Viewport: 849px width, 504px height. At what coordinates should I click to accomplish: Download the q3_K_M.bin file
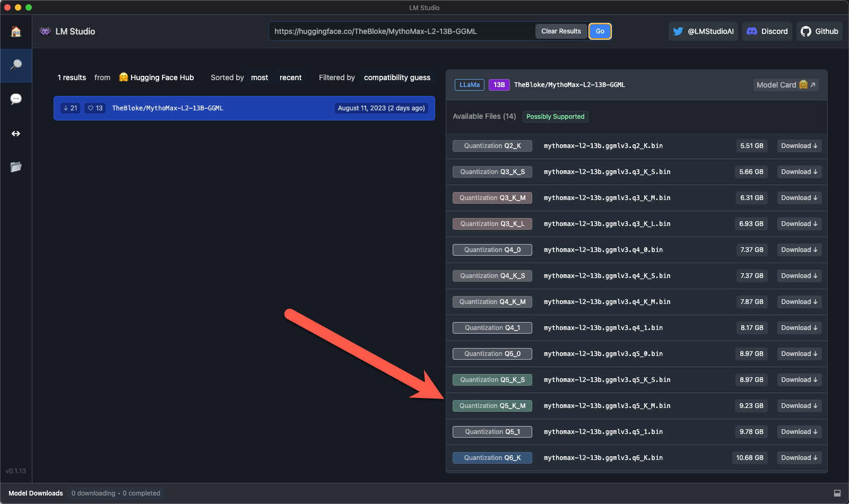(x=799, y=198)
